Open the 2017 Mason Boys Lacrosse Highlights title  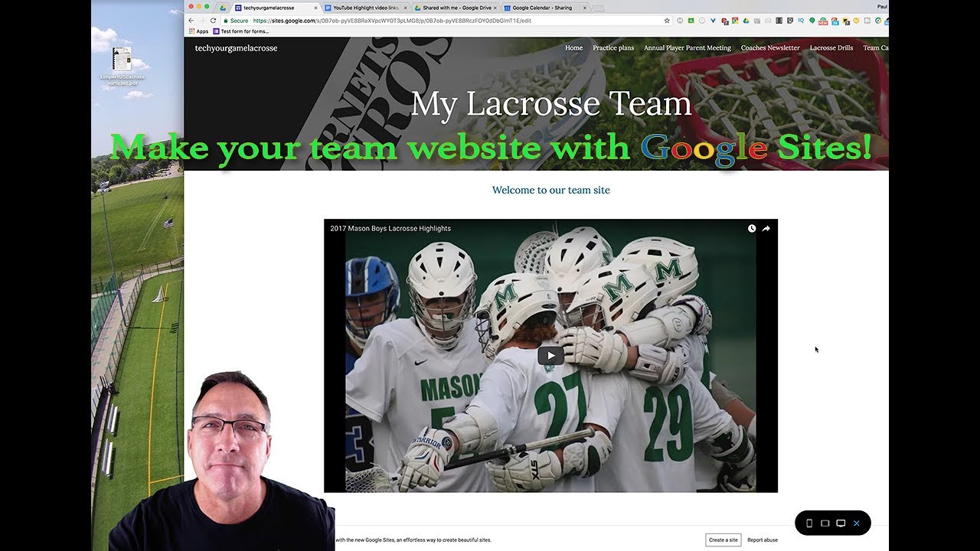(390, 228)
